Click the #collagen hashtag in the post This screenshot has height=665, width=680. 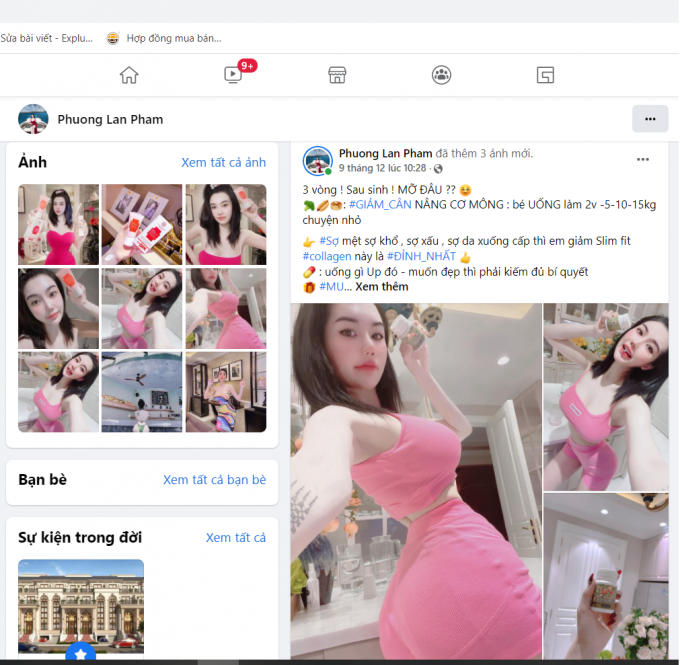pyautogui.click(x=327, y=256)
